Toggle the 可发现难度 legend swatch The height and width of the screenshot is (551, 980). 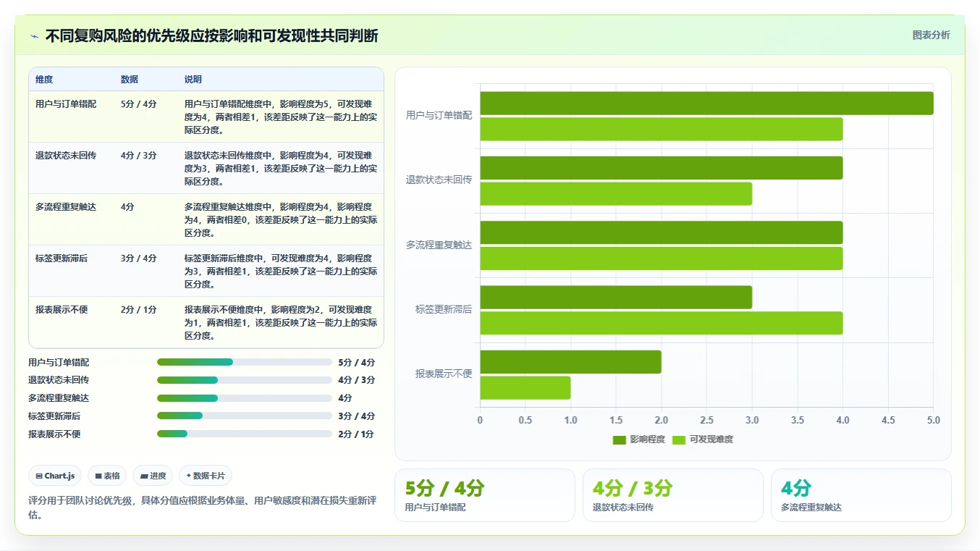coord(678,439)
